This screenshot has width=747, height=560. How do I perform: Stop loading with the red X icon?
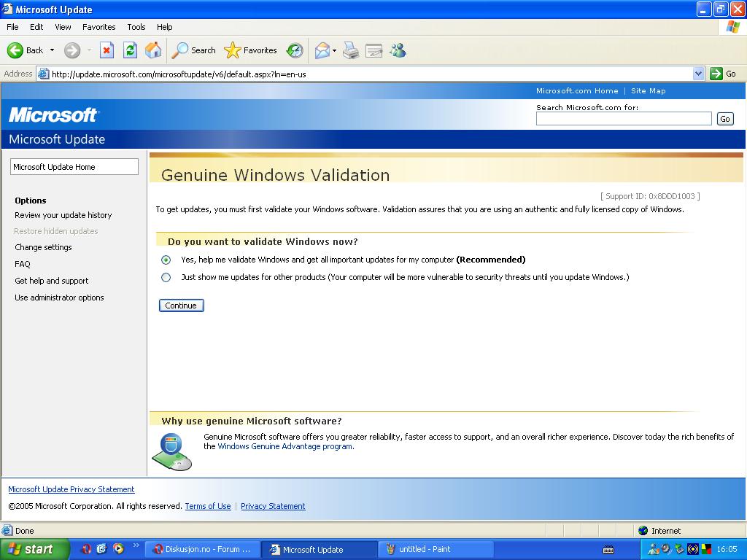107,50
